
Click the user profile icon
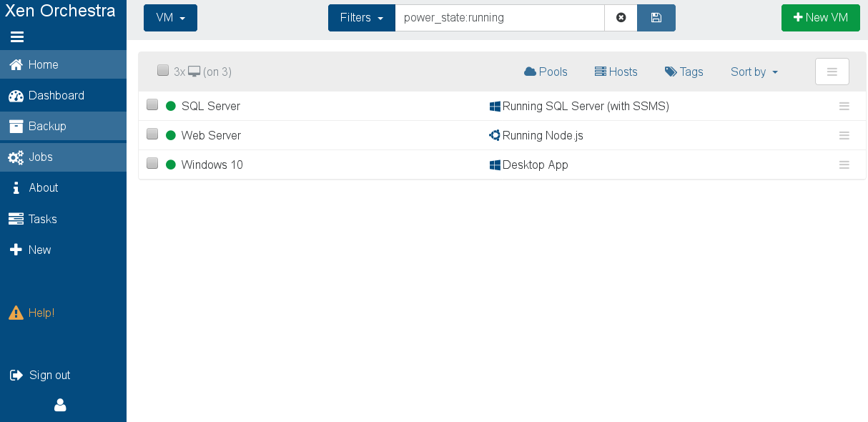pyautogui.click(x=60, y=406)
